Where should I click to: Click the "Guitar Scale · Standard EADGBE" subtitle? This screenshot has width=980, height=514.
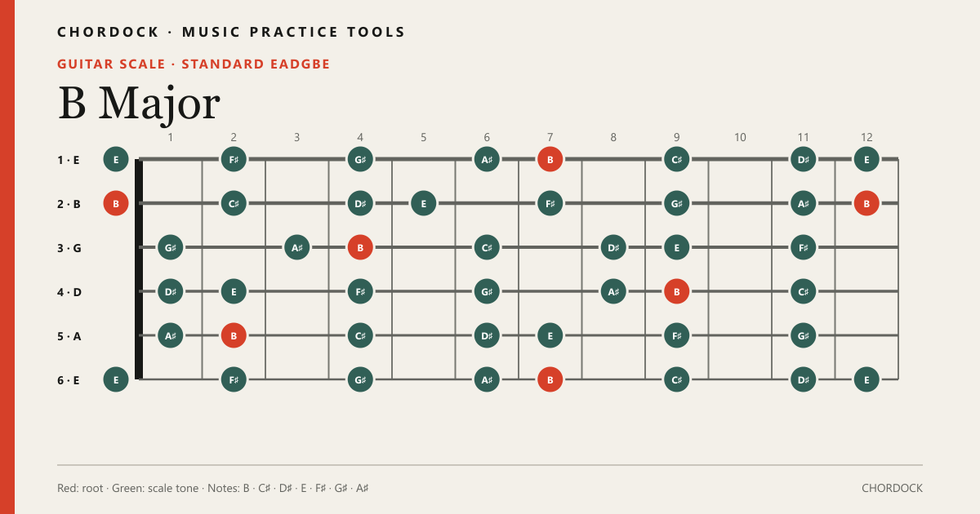pos(194,64)
